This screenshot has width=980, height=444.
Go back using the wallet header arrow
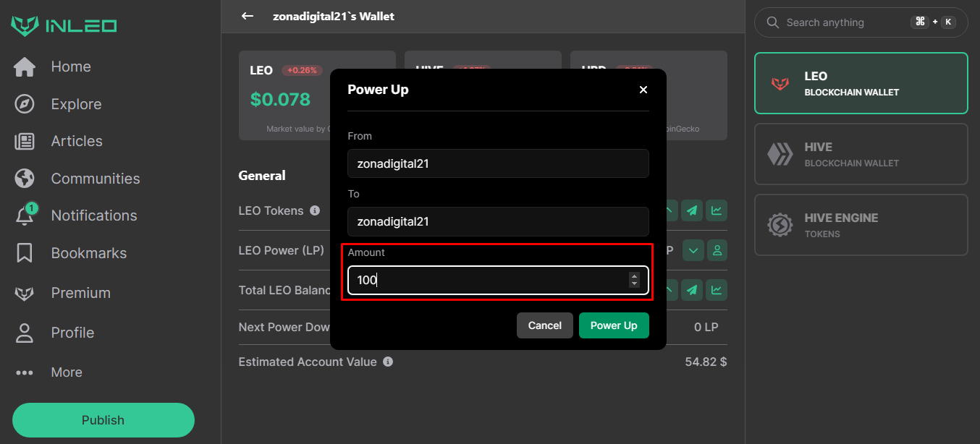[248, 16]
